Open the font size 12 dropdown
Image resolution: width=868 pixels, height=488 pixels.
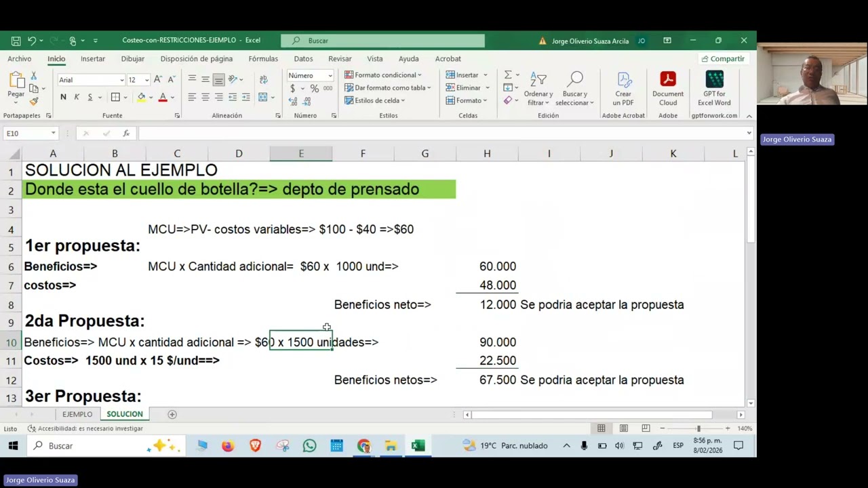coord(146,80)
